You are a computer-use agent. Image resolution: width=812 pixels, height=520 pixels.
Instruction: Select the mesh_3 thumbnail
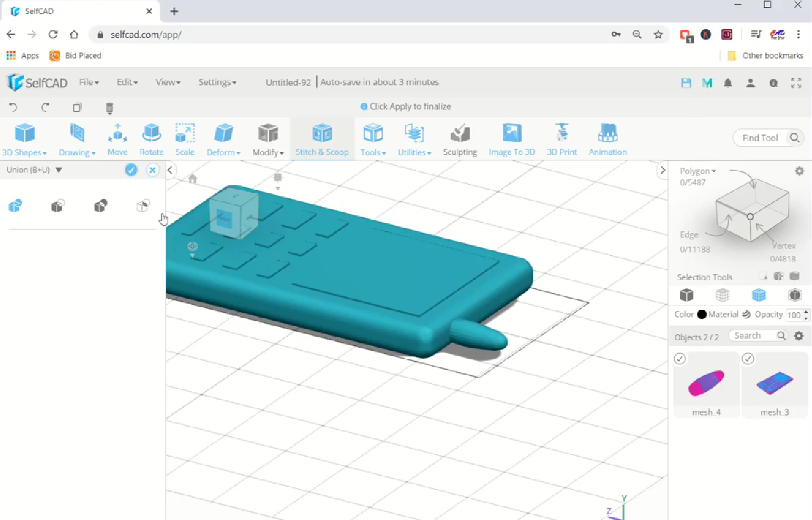pos(775,385)
